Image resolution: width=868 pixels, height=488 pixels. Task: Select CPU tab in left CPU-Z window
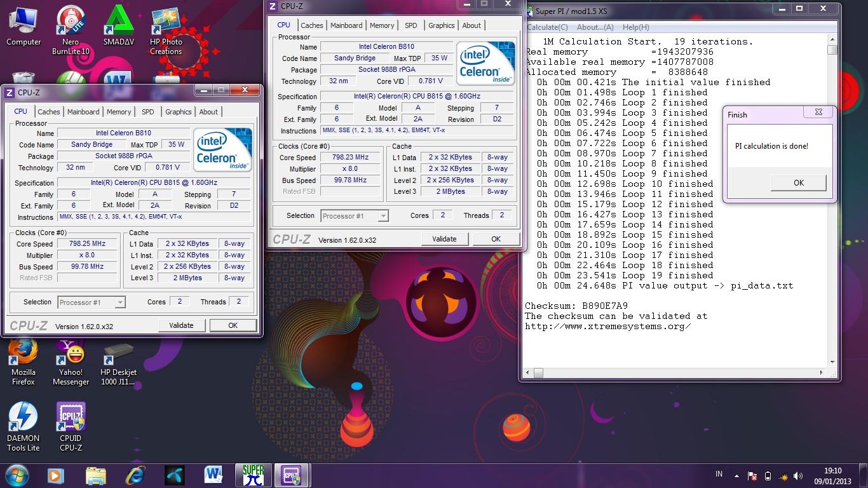tap(21, 111)
